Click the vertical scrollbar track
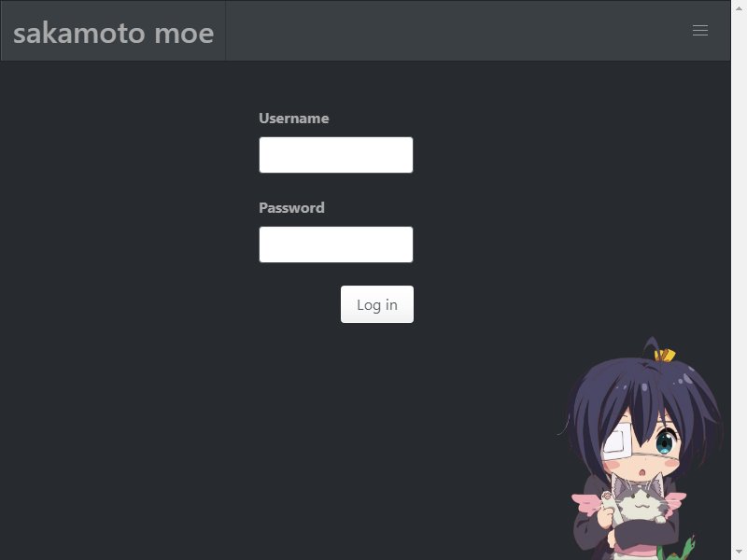The height and width of the screenshot is (560, 747). tap(739, 280)
